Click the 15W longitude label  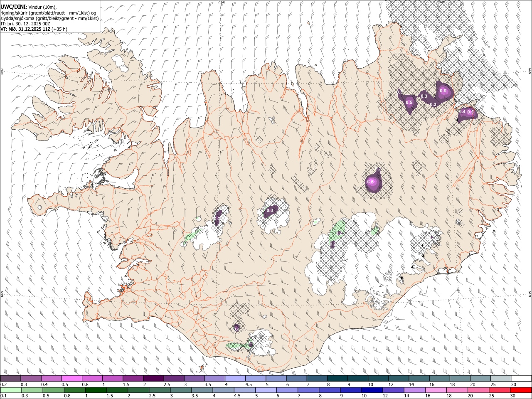point(440,2)
